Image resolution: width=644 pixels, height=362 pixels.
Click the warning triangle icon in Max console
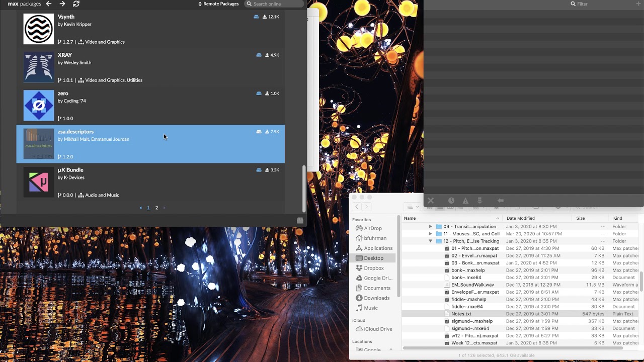[465, 201]
